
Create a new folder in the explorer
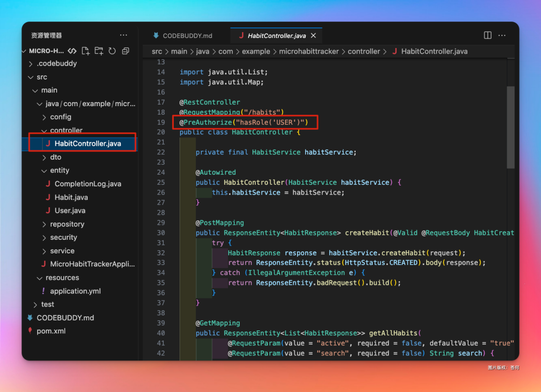point(99,51)
